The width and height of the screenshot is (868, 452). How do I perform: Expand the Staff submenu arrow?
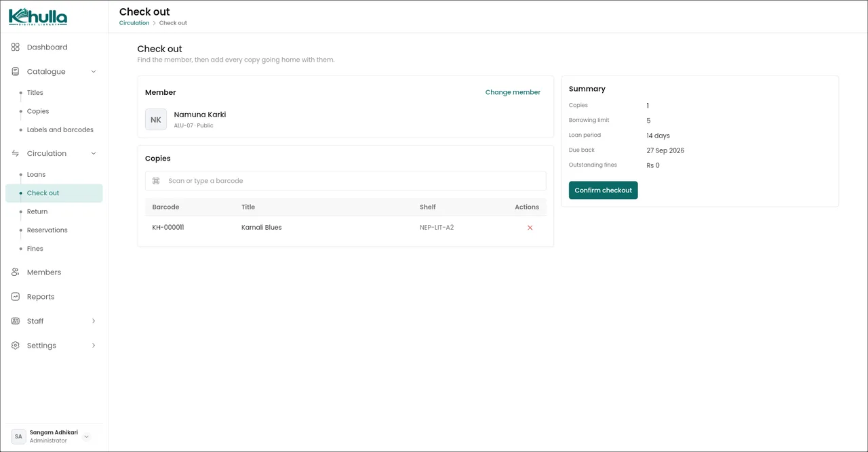[94, 321]
